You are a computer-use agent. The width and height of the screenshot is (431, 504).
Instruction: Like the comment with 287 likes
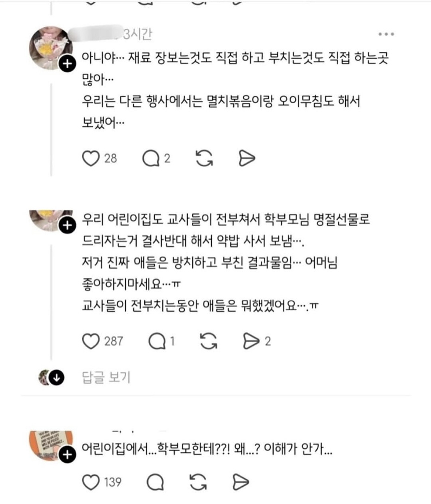point(91,341)
